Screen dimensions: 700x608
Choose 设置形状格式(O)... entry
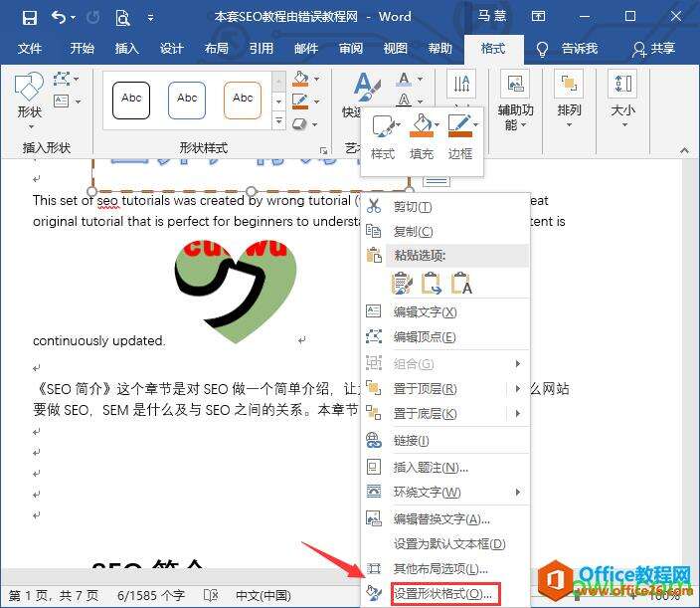445,594
